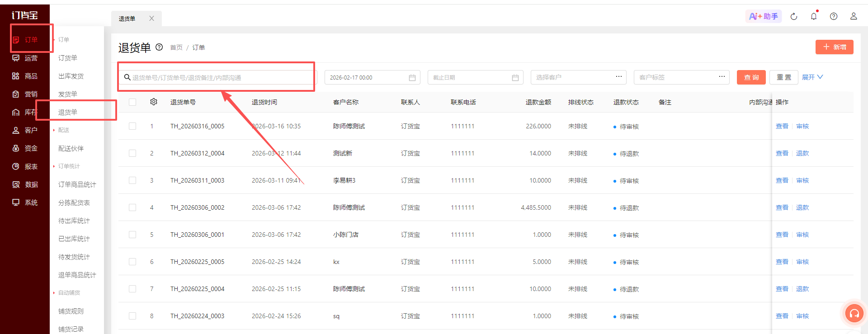Image resolution: width=868 pixels, height=334 pixels.
Task: Select 订单商品统计 in the submenu
Action: (x=77, y=184)
